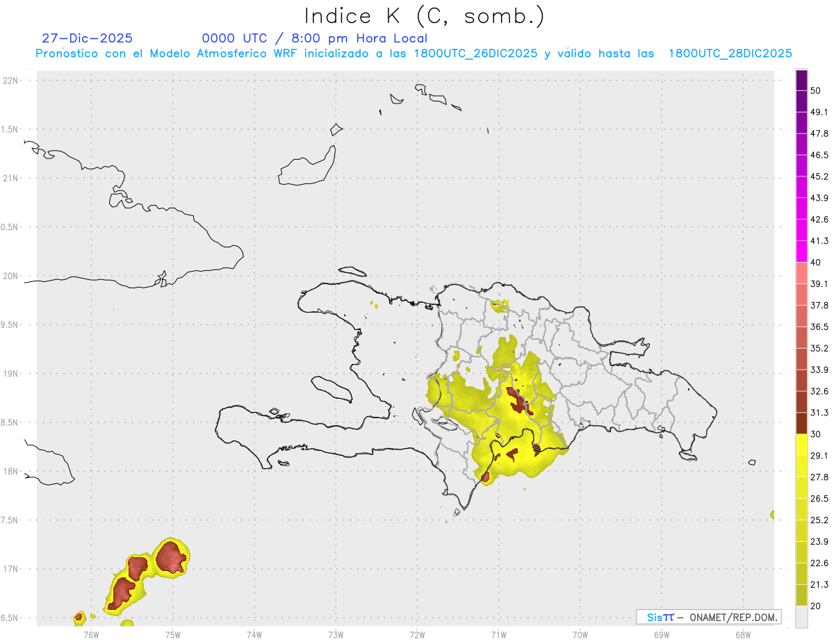This screenshot has height=644, width=834.
Task: Pick the salmon swatch between 39.1 and 40
Action: click(802, 273)
